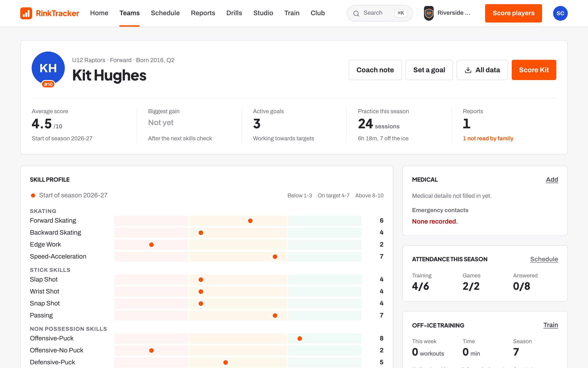The height and width of the screenshot is (368, 588).
Task: Click the 'Speed-Acceleration' skill row label
Action: tap(58, 256)
